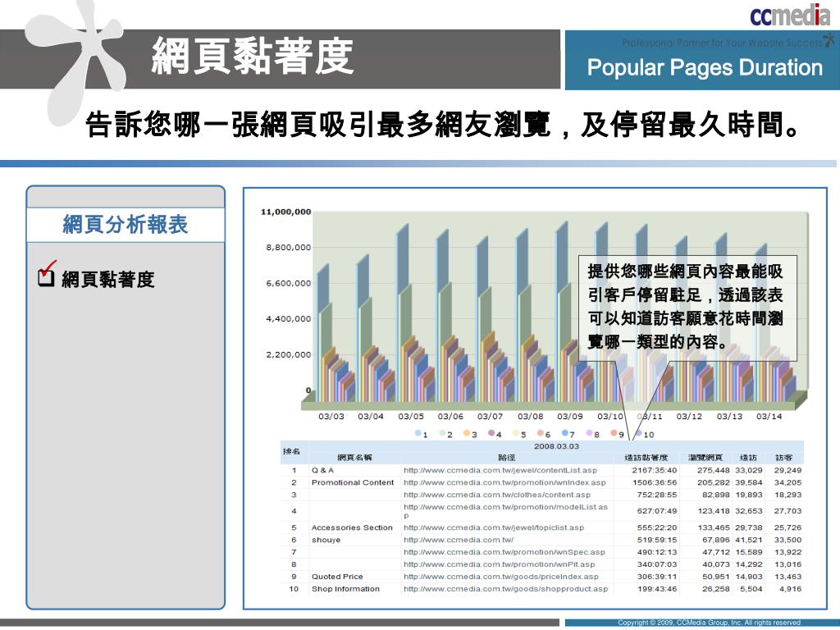The width and height of the screenshot is (840, 630).
Task: Select the 'shouye' page name
Action: coord(326,540)
